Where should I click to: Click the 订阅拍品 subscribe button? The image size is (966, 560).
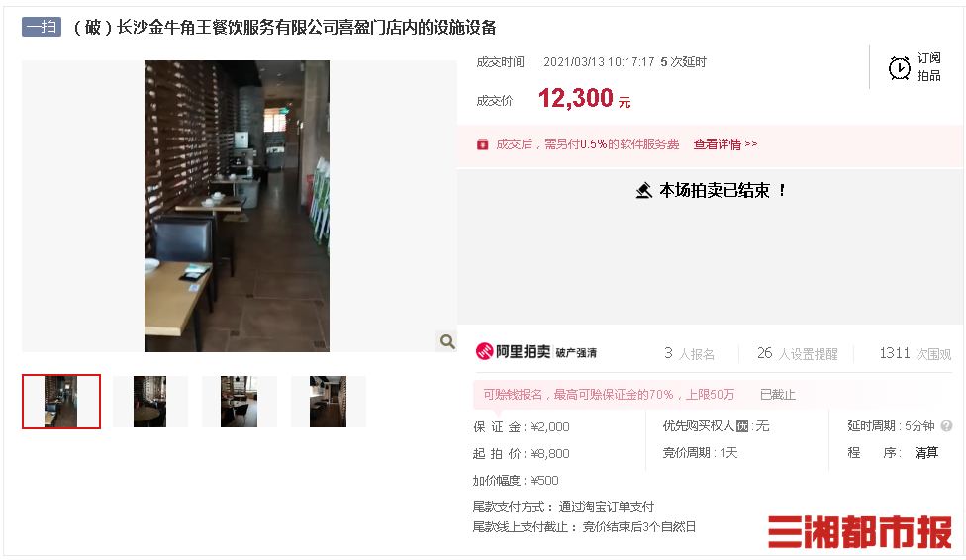[915, 67]
